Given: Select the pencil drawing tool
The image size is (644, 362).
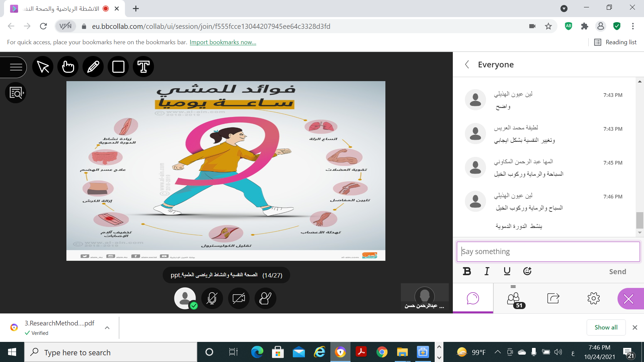Looking at the screenshot, I should [93, 67].
